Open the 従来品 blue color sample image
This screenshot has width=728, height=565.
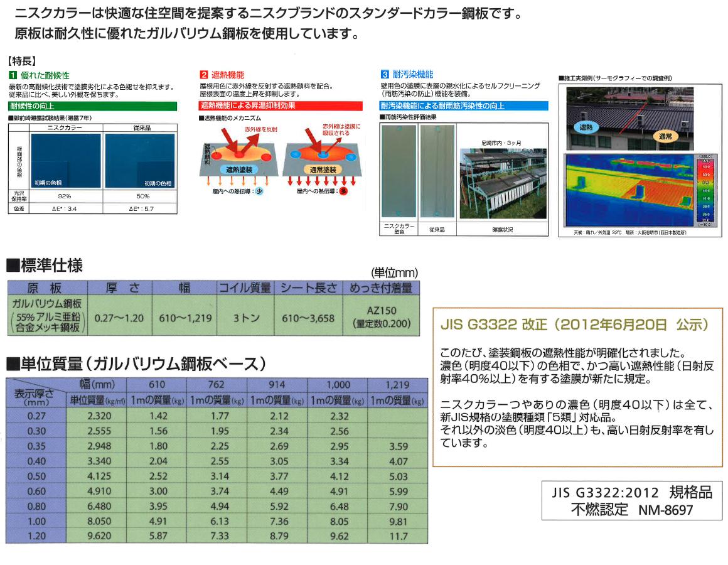pos(140,161)
